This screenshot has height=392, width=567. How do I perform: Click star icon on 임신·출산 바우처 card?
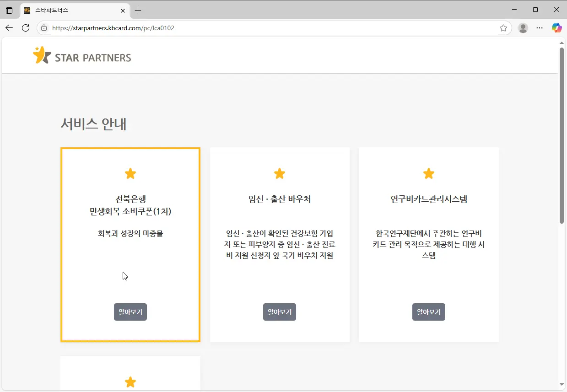280,174
